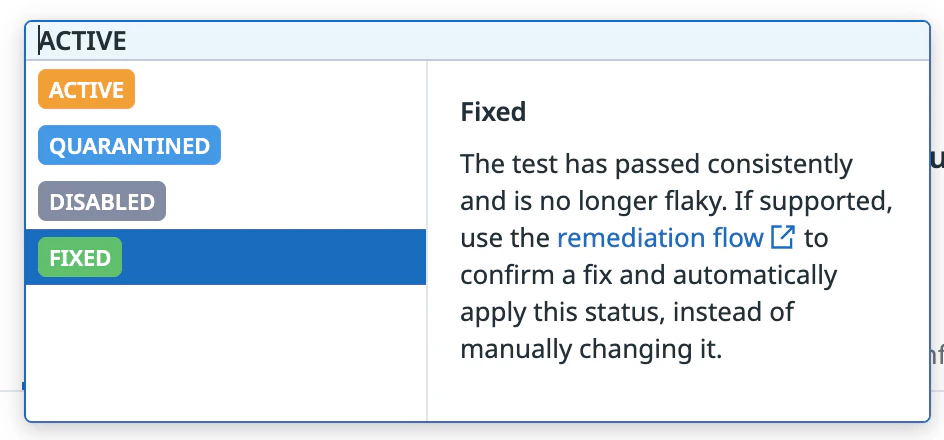Click the external link icon after remediation flow
The image size is (944, 440).
click(783, 238)
